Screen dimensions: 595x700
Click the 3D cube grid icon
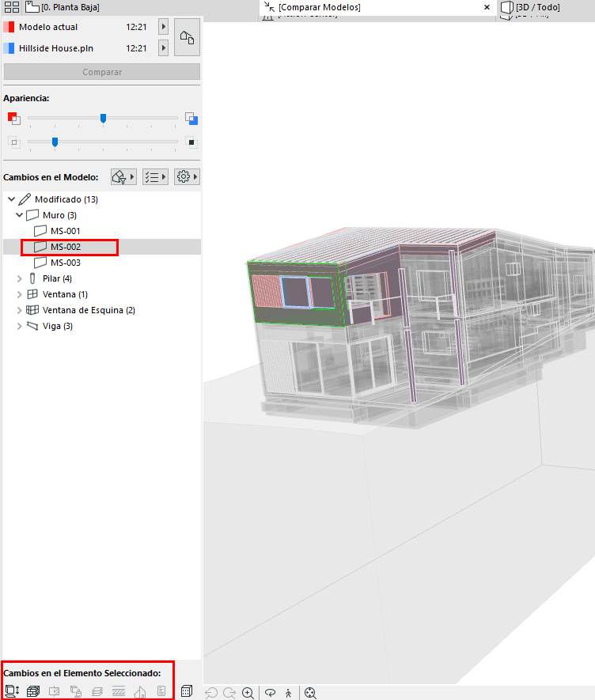pos(187,691)
